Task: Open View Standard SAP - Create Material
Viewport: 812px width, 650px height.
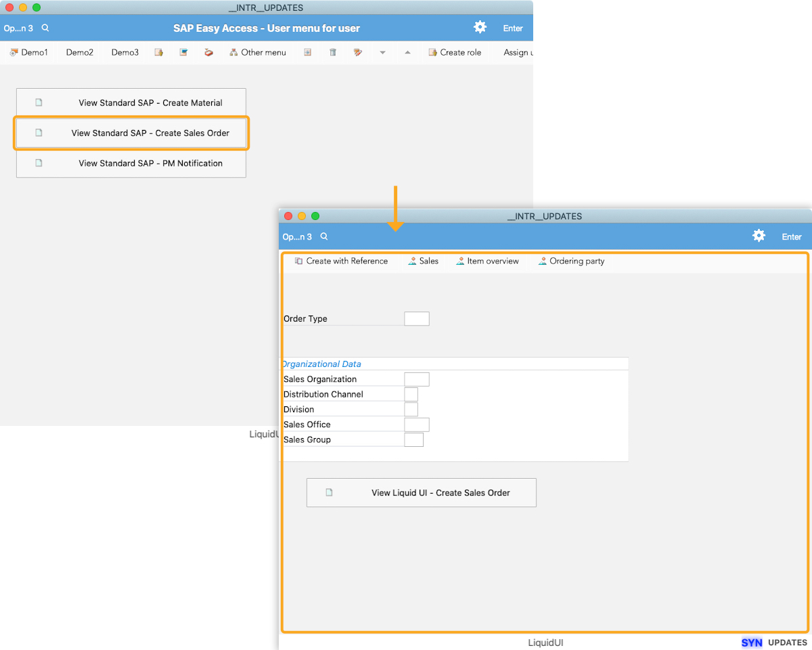Action: click(131, 103)
